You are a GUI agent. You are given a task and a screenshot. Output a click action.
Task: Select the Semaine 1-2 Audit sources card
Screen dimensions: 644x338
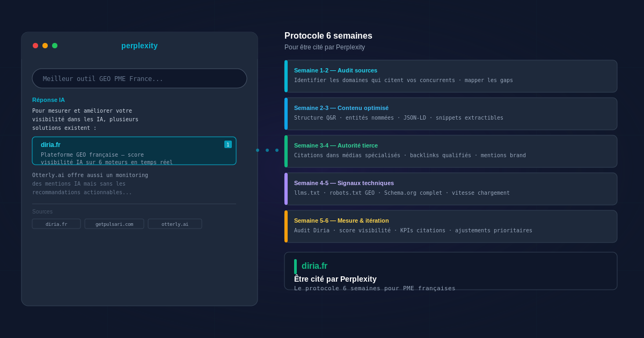point(451,76)
